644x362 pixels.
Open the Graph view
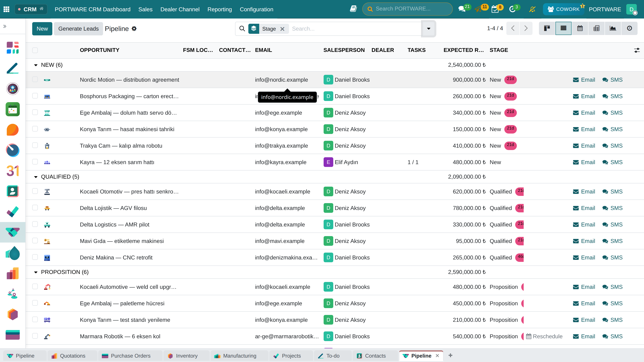(613, 28)
